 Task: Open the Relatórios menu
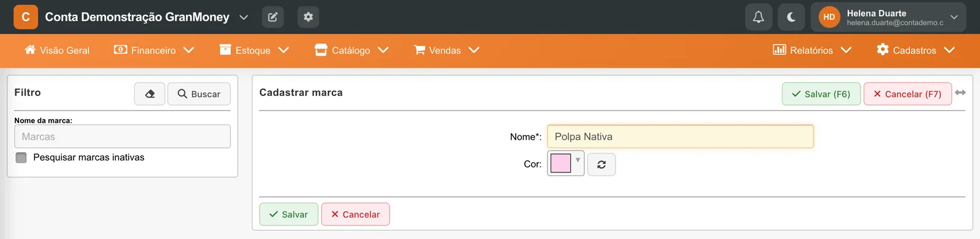(812, 50)
